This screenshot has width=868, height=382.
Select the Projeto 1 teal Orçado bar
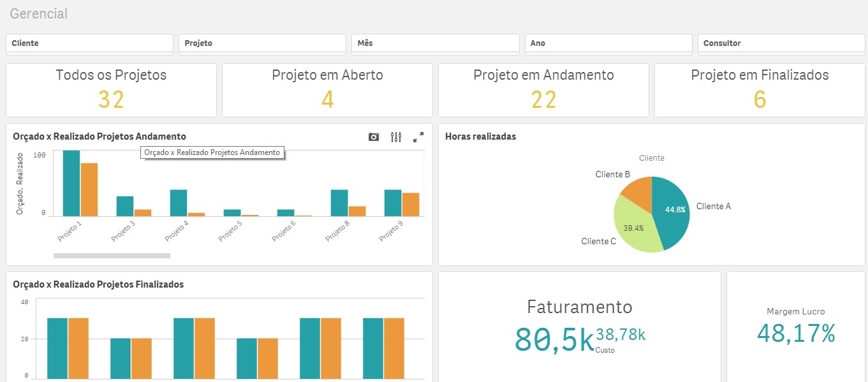[71, 184]
